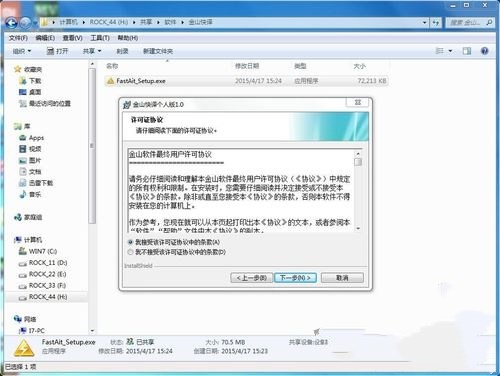Select the 计算机 icon in sidebar
The image size is (500, 376).
18,240
